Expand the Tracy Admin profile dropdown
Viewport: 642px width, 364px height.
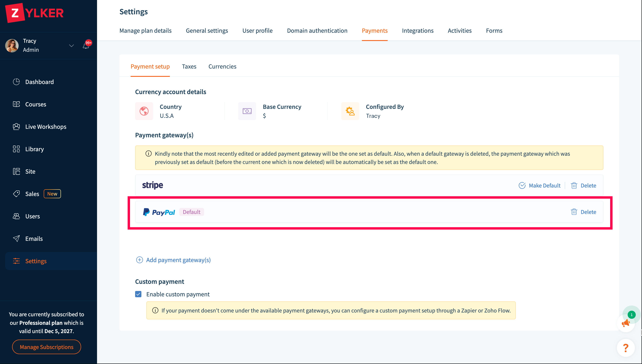(71, 45)
